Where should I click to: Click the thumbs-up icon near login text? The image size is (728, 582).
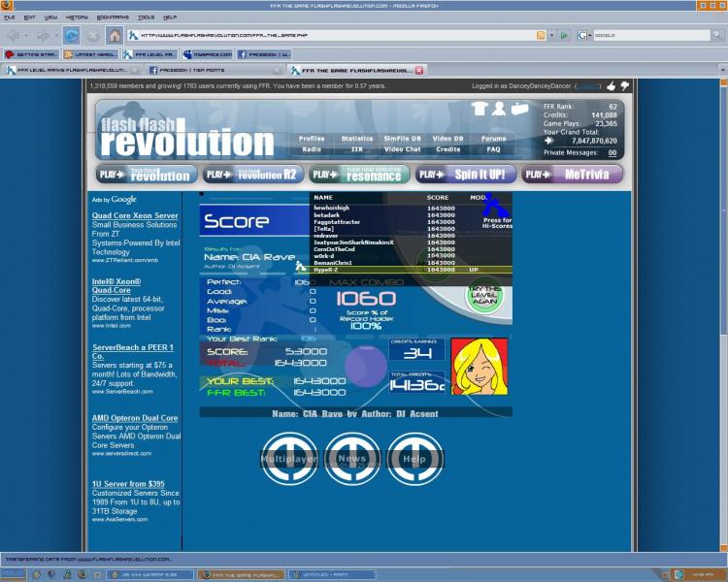click(612, 86)
